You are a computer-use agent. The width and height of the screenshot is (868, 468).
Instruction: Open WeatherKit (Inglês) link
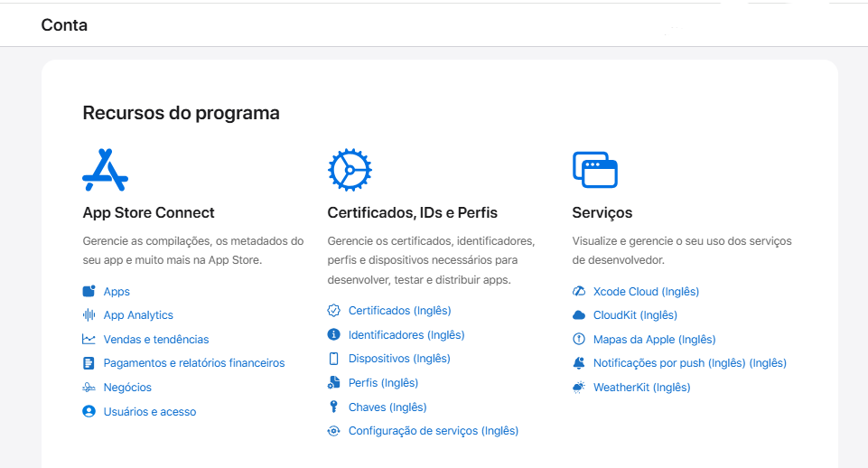point(641,388)
